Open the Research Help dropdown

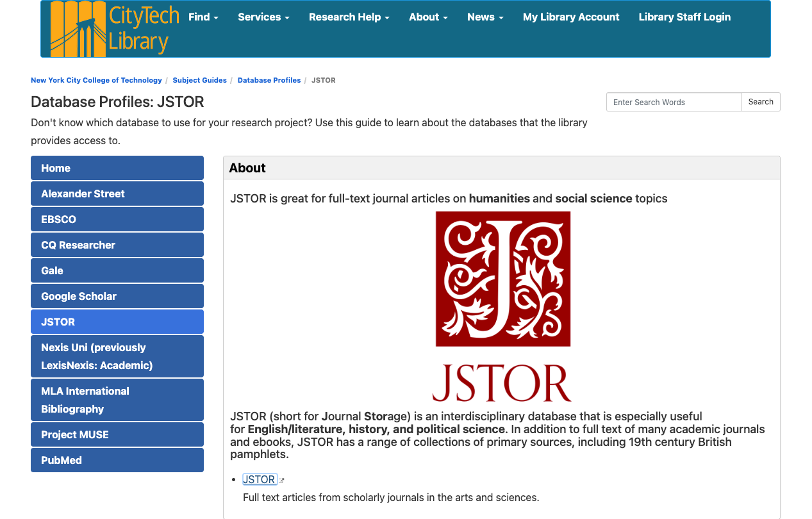click(349, 17)
